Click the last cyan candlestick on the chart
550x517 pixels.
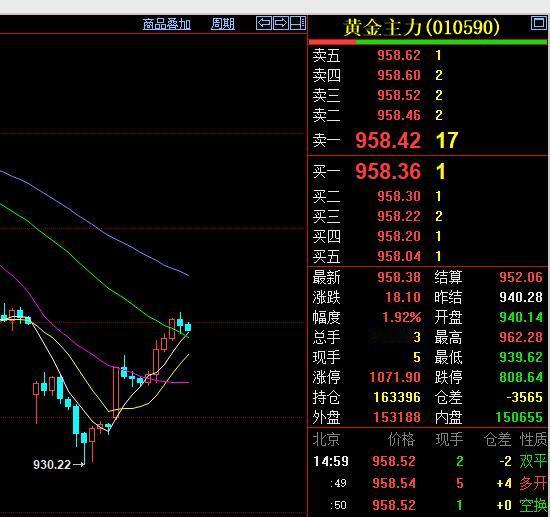pyautogui.click(x=188, y=327)
